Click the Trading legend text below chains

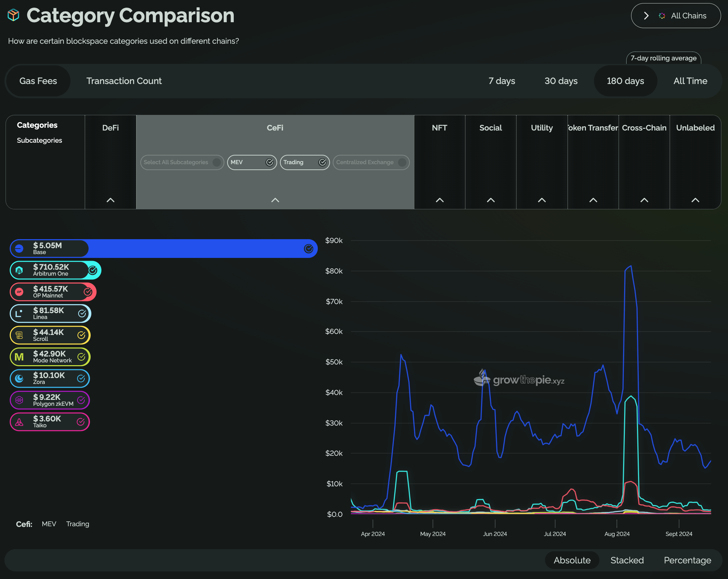(x=78, y=524)
